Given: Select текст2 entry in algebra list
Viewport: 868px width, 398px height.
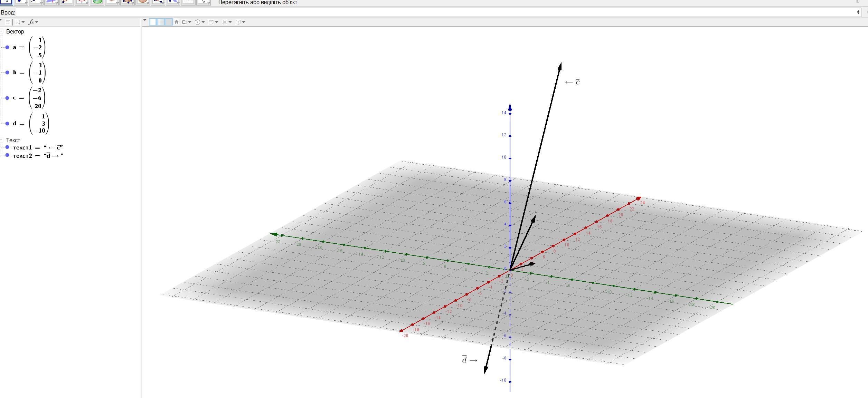Looking at the screenshot, I should [x=38, y=156].
